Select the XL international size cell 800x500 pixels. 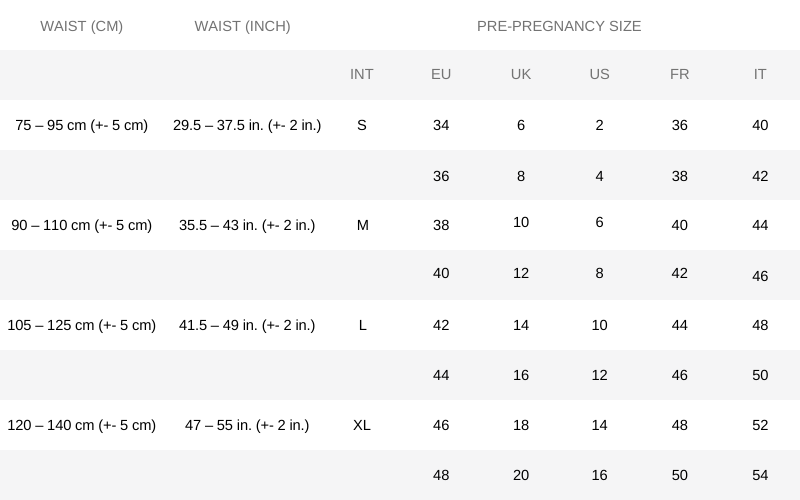point(362,425)
